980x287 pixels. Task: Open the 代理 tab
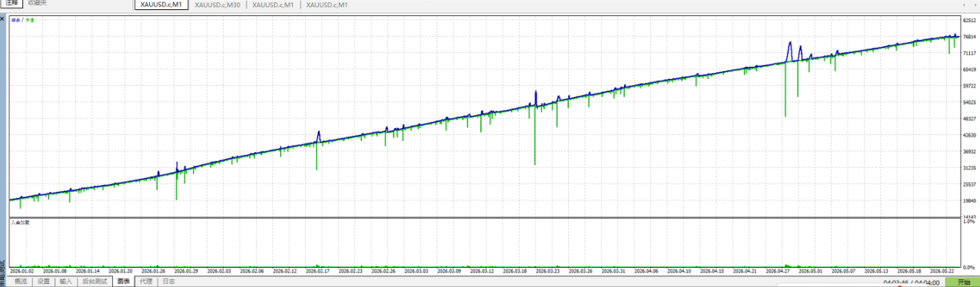[x=145, y=282]
